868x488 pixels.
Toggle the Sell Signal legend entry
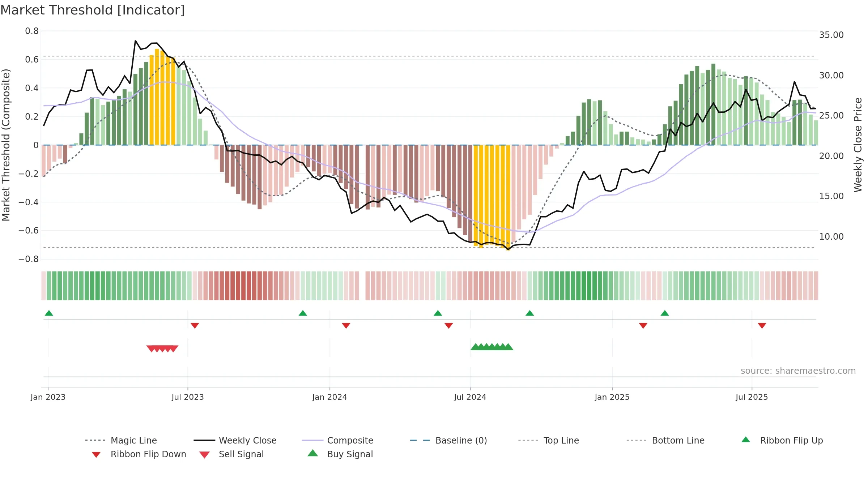click(231, 454)
